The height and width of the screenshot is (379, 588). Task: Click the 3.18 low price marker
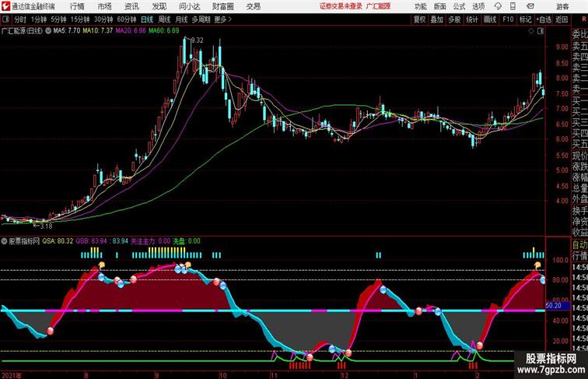pyautogui.click(x=46, y=226)
